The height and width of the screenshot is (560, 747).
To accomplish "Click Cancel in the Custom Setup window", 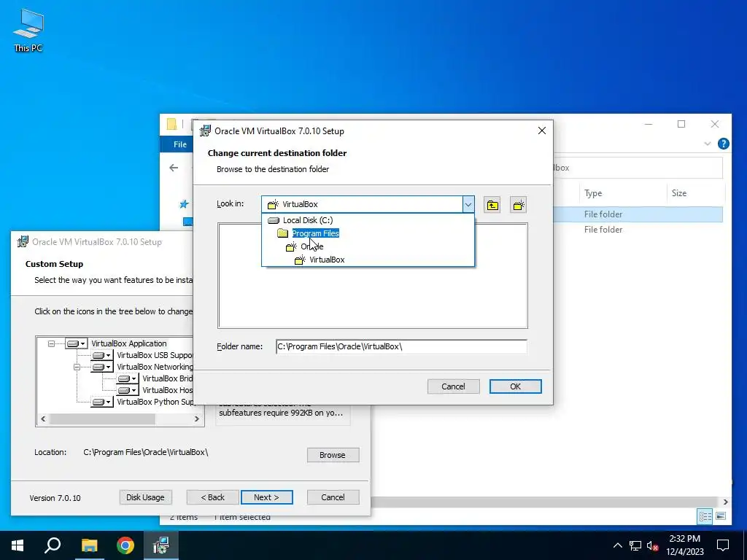I will 333,497.
